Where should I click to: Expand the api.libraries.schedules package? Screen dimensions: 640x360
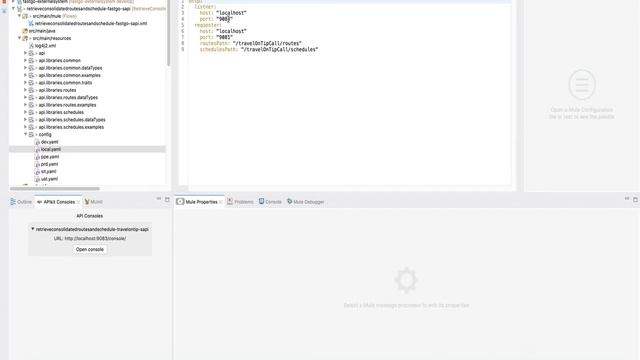(x=25, y=112)
